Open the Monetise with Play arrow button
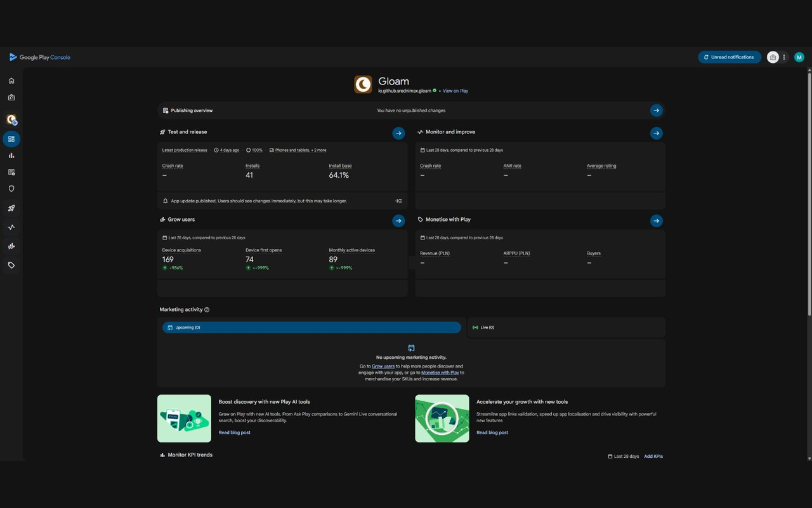This screenshot has width=812, height=508. (x=657, y=221)
